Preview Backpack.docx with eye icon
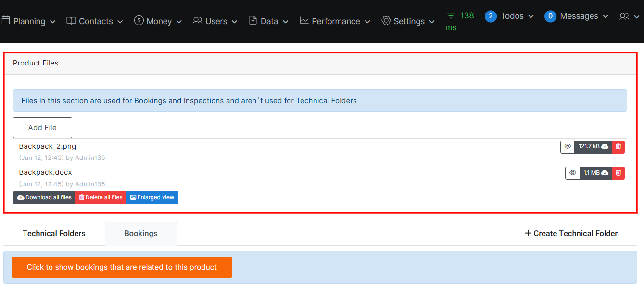 [572, 173]
